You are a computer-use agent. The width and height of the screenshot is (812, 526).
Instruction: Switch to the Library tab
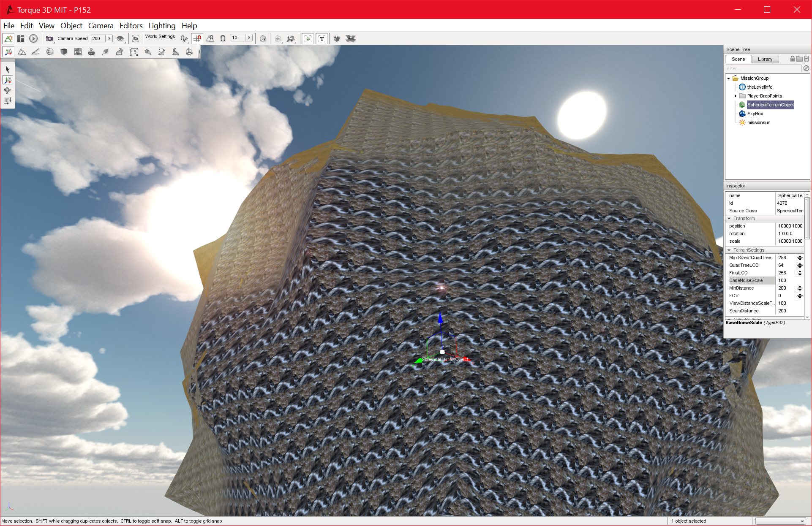[765, 59]
